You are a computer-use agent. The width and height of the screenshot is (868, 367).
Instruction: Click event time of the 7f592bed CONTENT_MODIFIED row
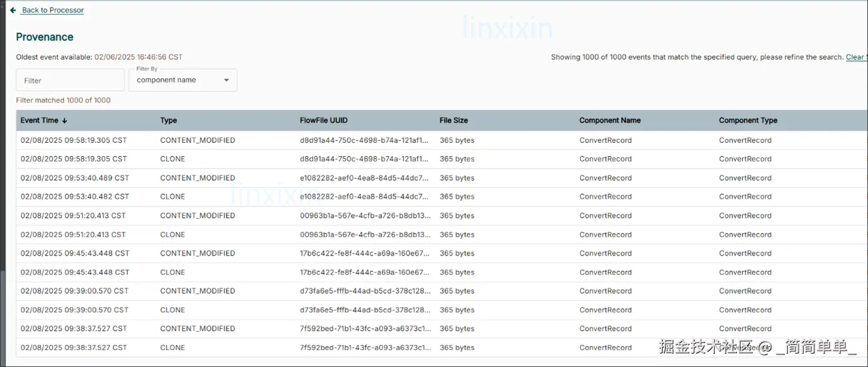[x=73, y=329]
